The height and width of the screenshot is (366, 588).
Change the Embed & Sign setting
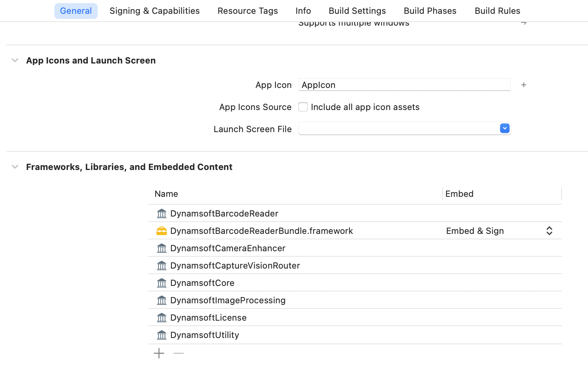click(549, 231)
